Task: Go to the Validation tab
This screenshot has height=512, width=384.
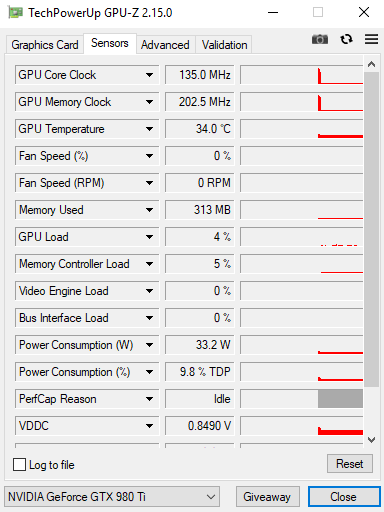Action: click(x=224, y=45)
